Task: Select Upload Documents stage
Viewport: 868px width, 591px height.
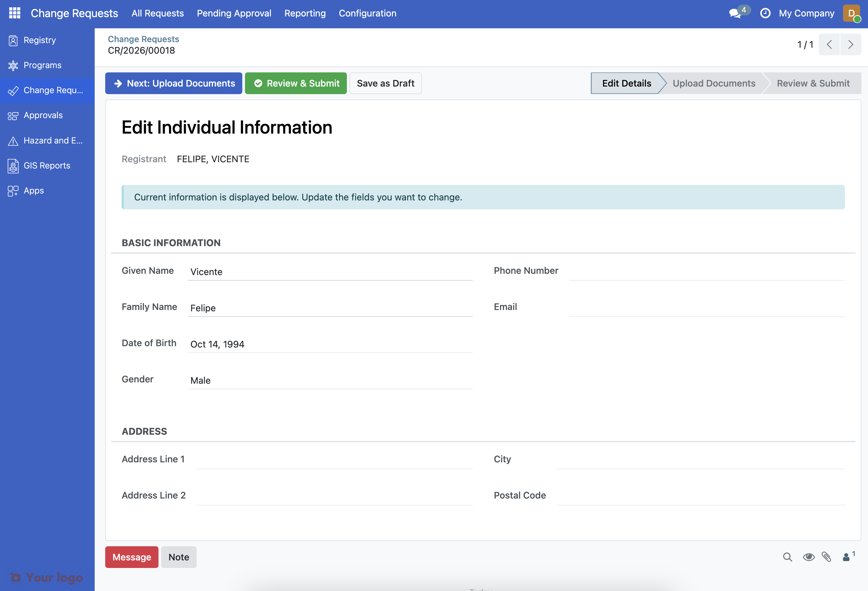Action: [714, 83]
